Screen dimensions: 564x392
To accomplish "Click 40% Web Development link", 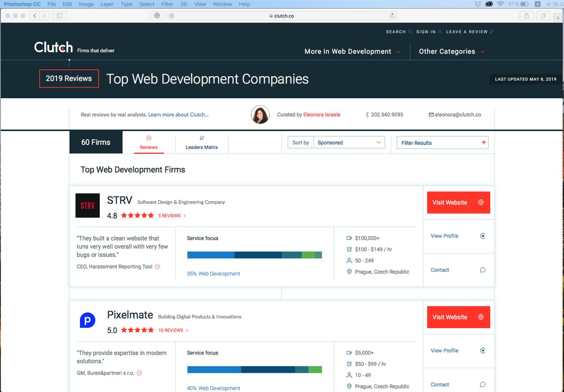I will [213, 388].
